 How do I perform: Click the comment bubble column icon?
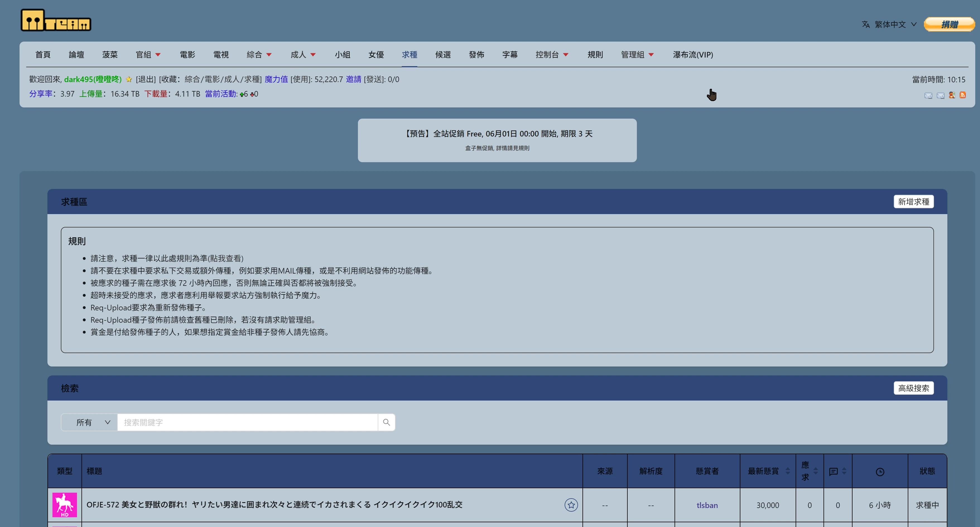pos(833,471)
